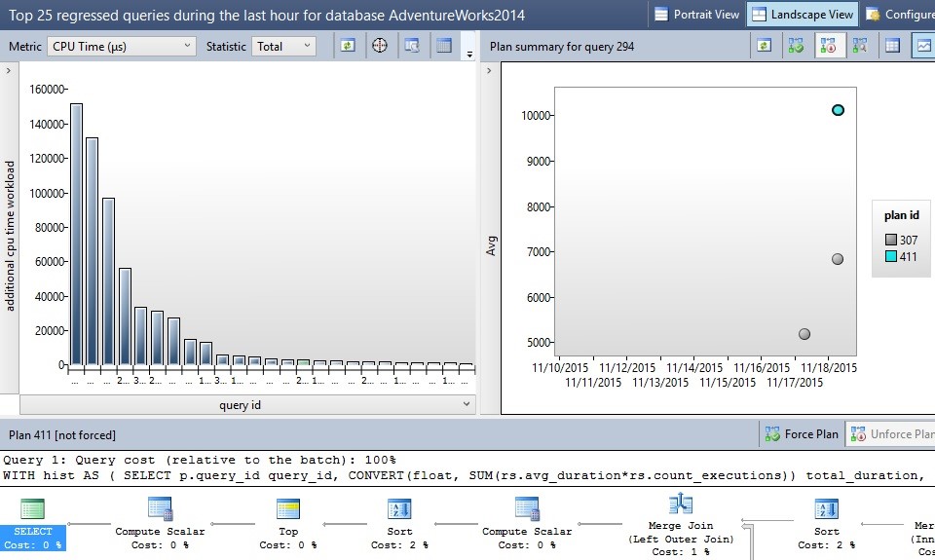Expand the query id axis dropdown

click(466, 404)
